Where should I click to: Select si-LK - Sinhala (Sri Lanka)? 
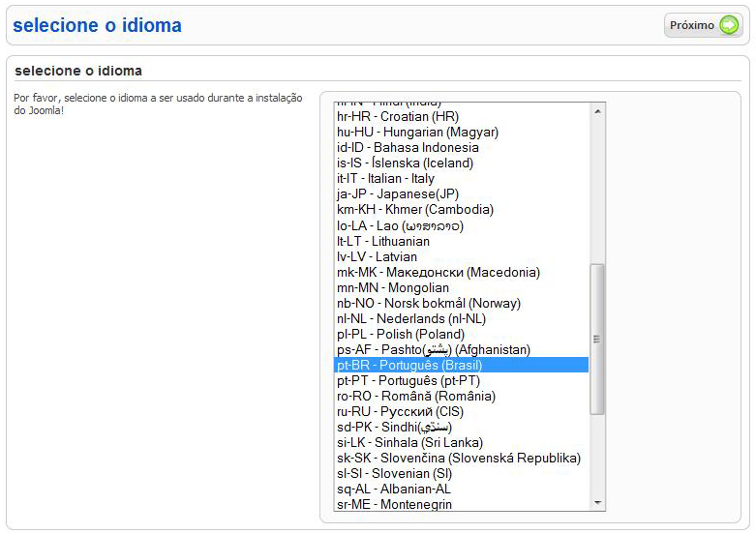[461, 442]
